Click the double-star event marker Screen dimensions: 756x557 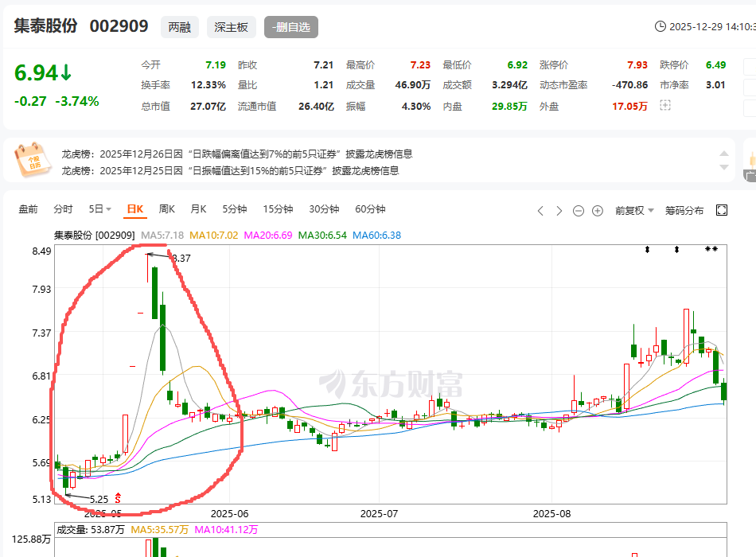pyautogui.click(x=711, y=249)
